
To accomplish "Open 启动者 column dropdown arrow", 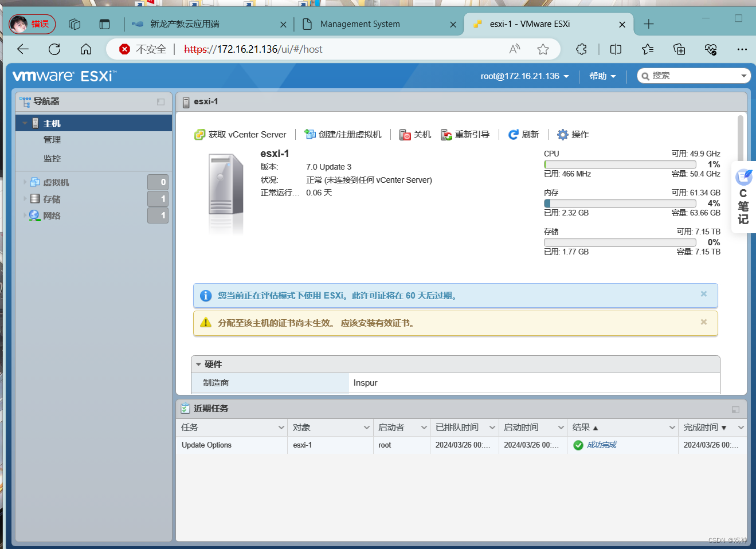I will [x=424, y=428].
